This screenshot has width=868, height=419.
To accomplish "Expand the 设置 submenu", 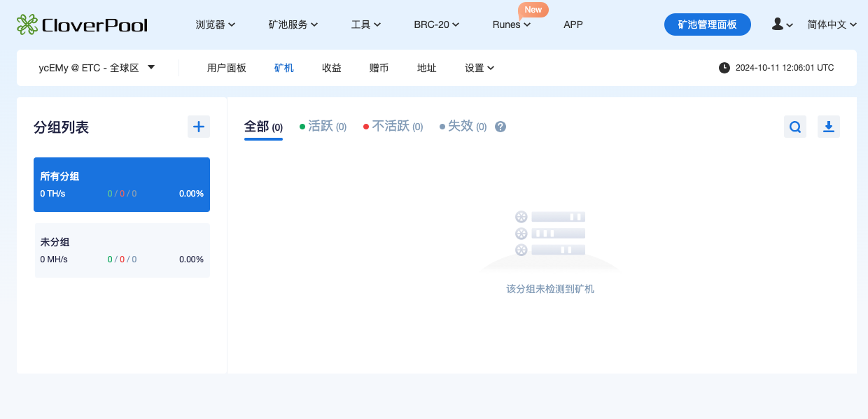I will point(479,68).
